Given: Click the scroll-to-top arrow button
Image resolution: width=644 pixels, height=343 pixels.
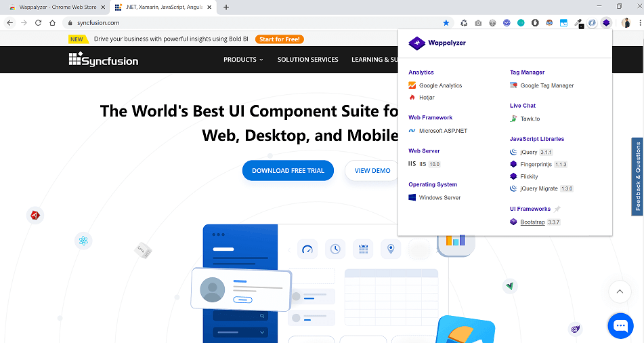Looking at the screenshot, I should pyautogui.click(x=620, y=291).
